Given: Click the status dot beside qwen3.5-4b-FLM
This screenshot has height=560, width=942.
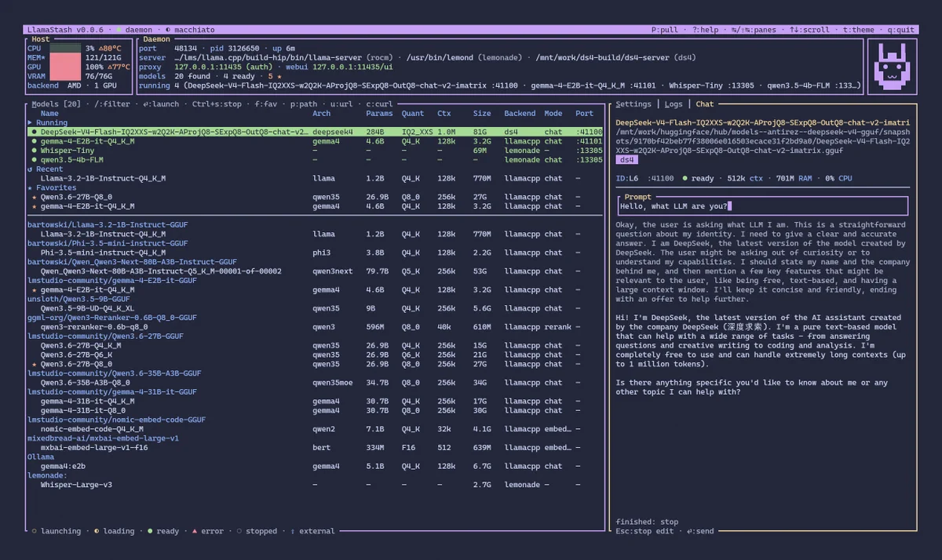Looking at the screenshot, I should (x=35, y=160).
